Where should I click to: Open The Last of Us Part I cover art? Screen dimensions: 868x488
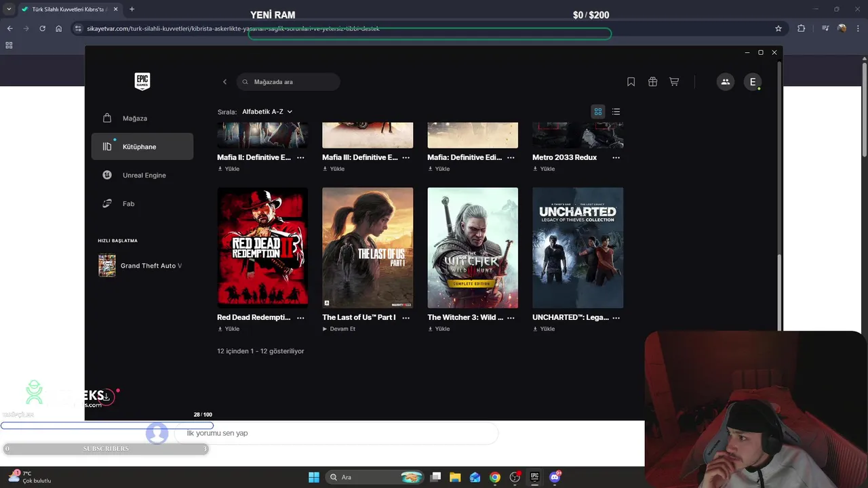pyautogui.click(x=368, y=248)
